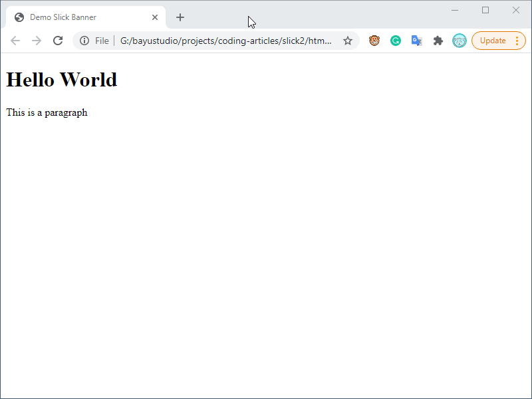Reload the current page
The width and height of the screenshot is (532, 399).
(x=58, y=41)
